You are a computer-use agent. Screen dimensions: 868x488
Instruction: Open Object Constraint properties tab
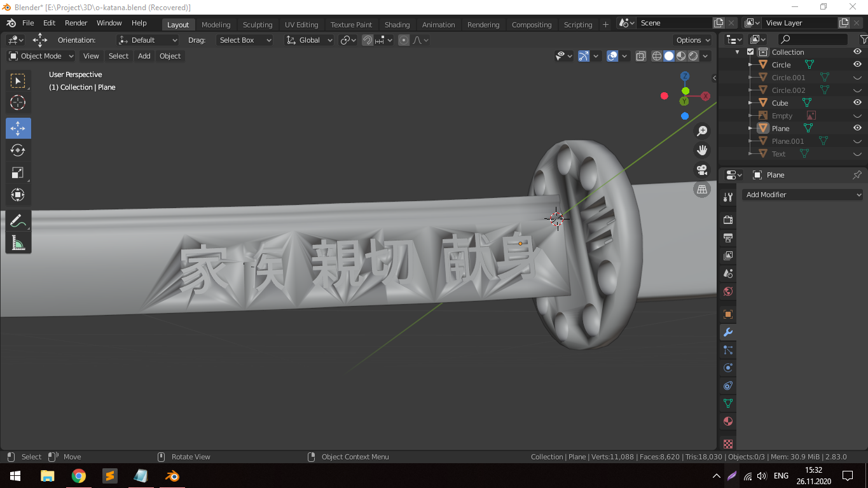point(728,386)
